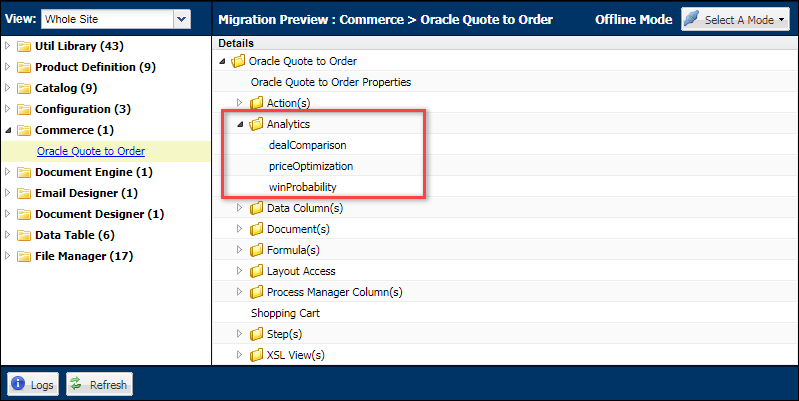Click the Util Library folder icon
799x401 pixels.
[x=23, y=46]
